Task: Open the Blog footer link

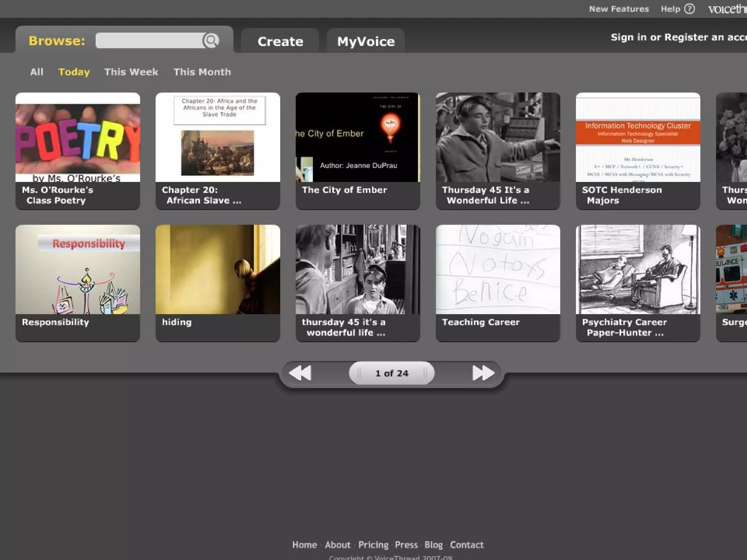Action: pyautogui.click(x=434, y=545)
